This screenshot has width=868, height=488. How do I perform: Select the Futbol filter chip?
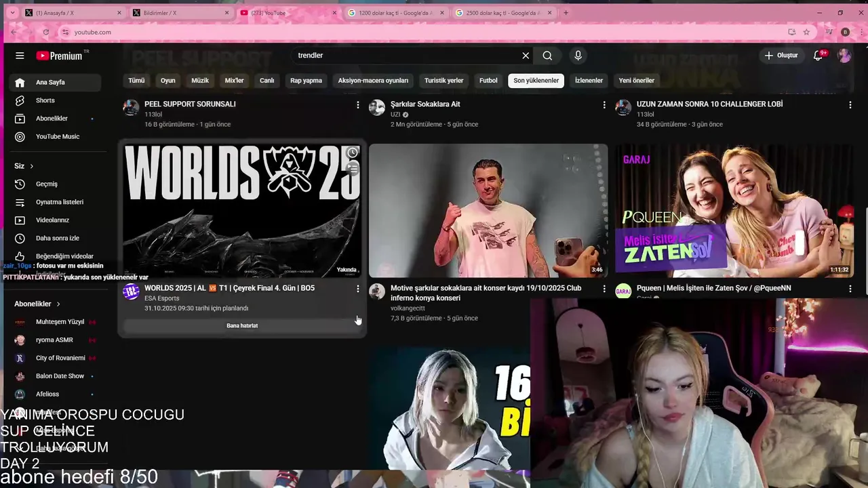(488, 81)
